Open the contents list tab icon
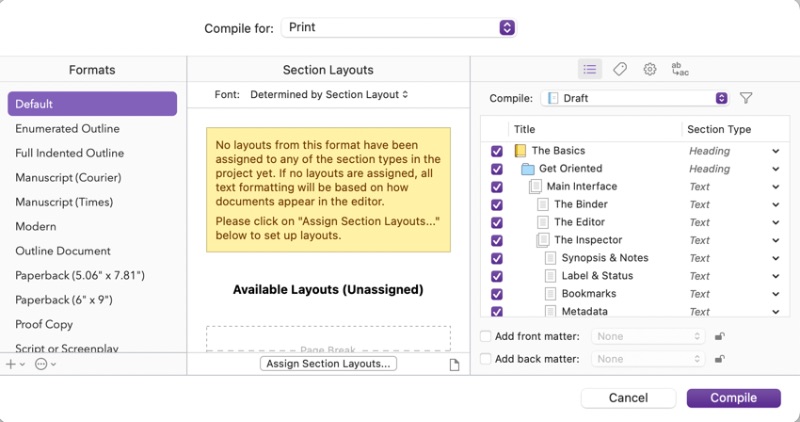The height and width of the screenshot is (422, 800). tap(590, 69)
